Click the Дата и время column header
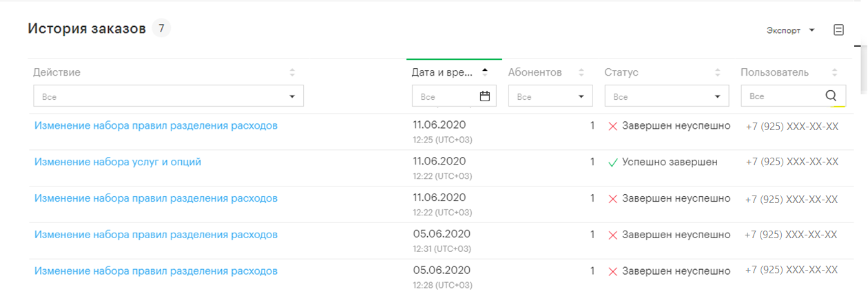Screen dimensions: 868x296 click(x=442, y=72)
